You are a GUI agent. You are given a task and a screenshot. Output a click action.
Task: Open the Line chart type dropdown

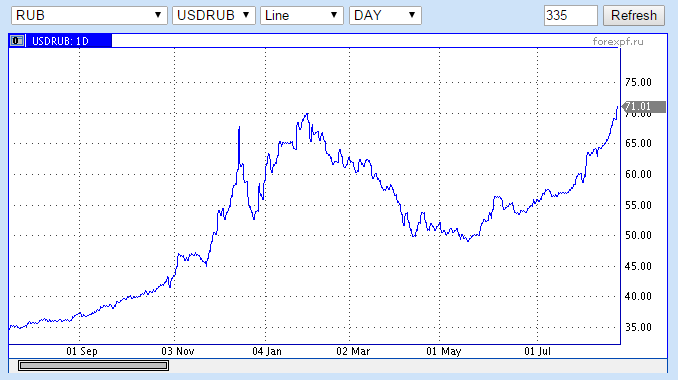[x=302, y=16]
